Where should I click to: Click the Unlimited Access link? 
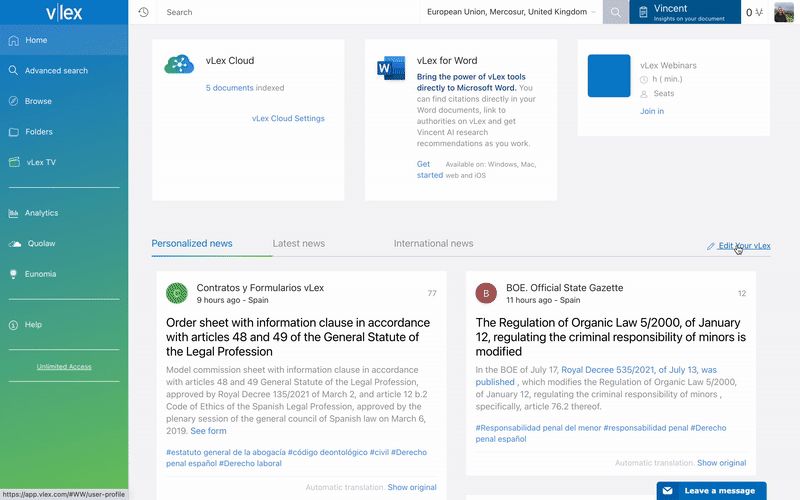click(x=64, y=366)
